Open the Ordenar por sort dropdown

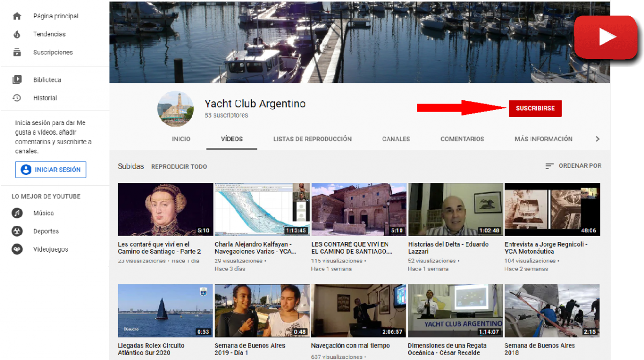coord(573,166)
